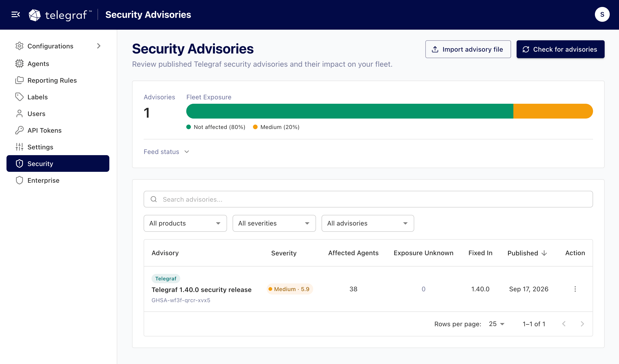
Task: Click the Medium (20%) legend entry
Action: (x=276, y=127)
